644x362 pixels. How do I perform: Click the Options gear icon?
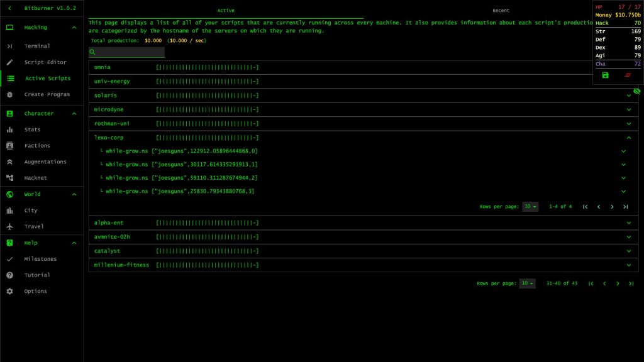9,291
